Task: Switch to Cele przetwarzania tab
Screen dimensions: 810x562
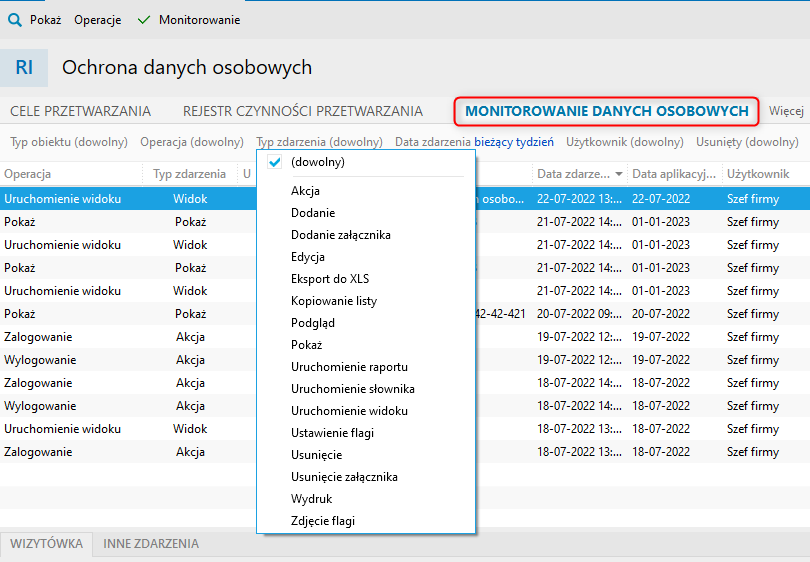Action: [81, 111]
